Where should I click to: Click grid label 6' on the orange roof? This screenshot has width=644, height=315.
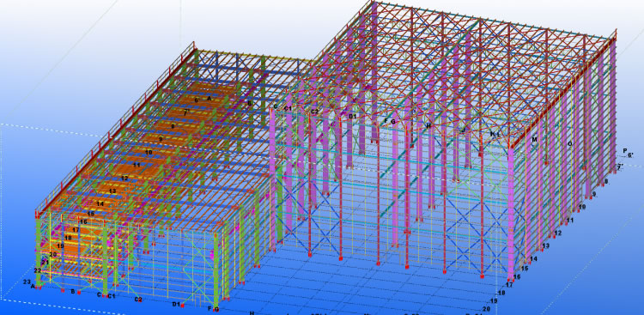click(197, 100)
